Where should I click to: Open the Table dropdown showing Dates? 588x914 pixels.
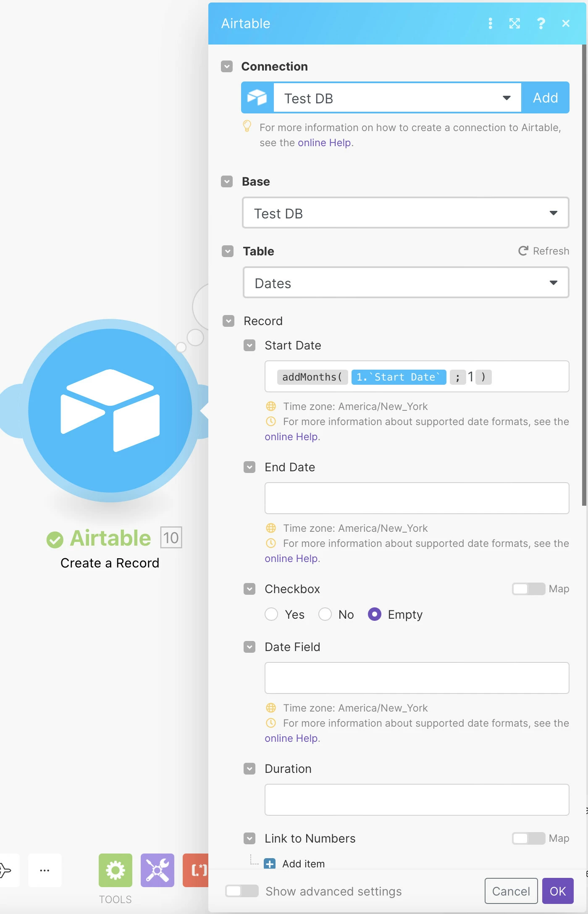(406, 283)
